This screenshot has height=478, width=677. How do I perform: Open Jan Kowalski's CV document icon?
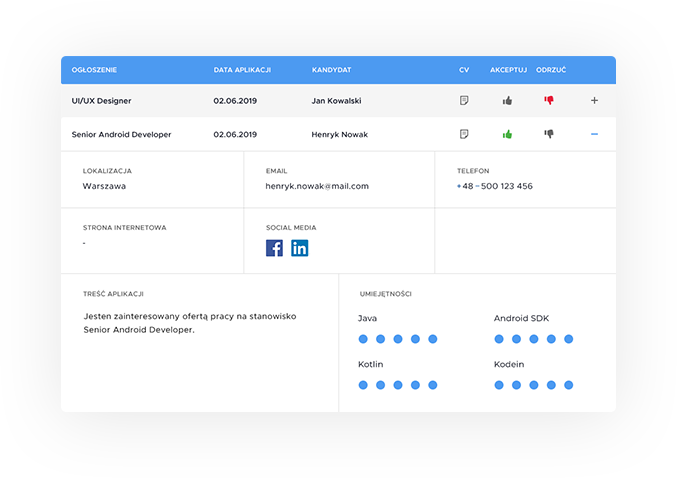click(x=464, y=101)
